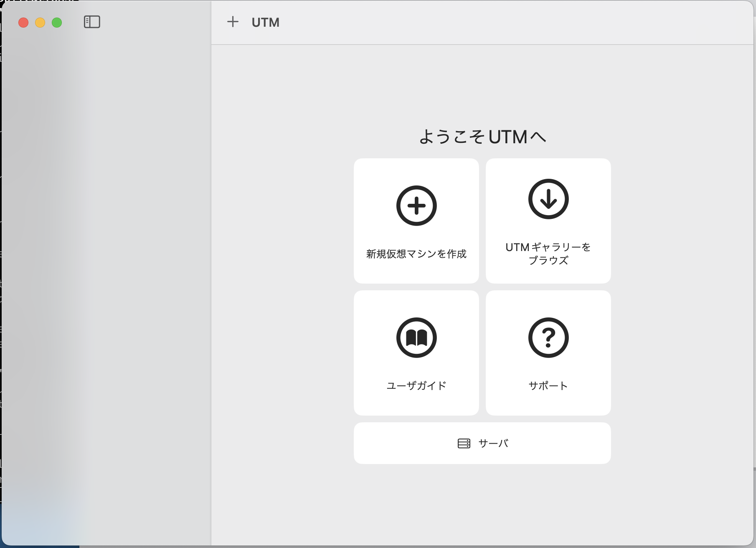Minimize the UTM window with the yellow button
The height and width of the screenshot is (548, 756).
40,23
